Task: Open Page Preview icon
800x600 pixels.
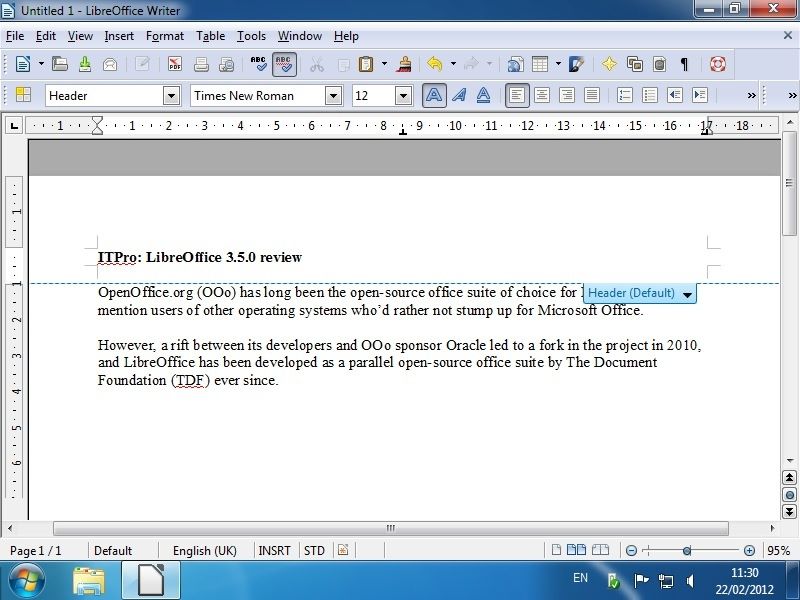Action: 227,64
